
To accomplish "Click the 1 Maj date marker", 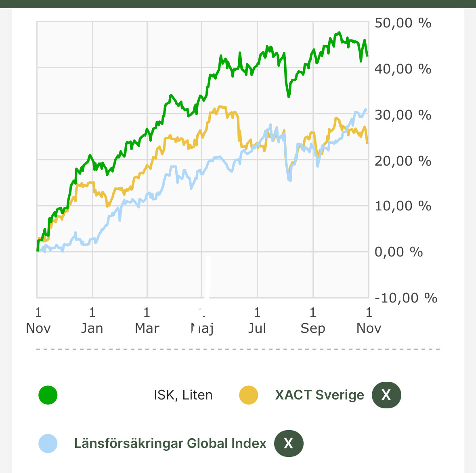I will 202,320.
